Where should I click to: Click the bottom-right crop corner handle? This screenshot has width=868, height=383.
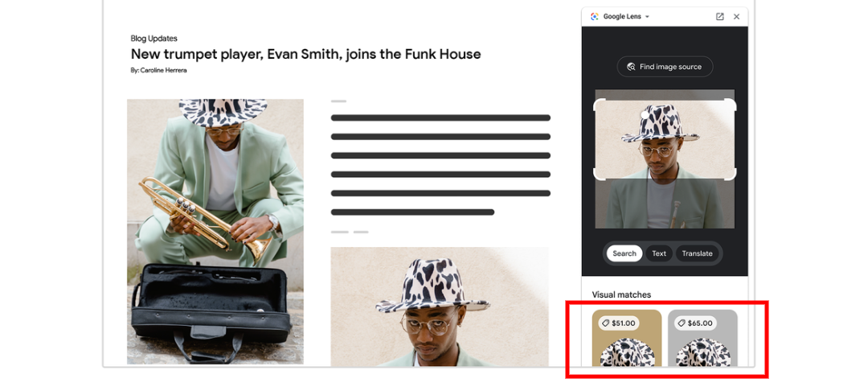[x=731, y=174]
